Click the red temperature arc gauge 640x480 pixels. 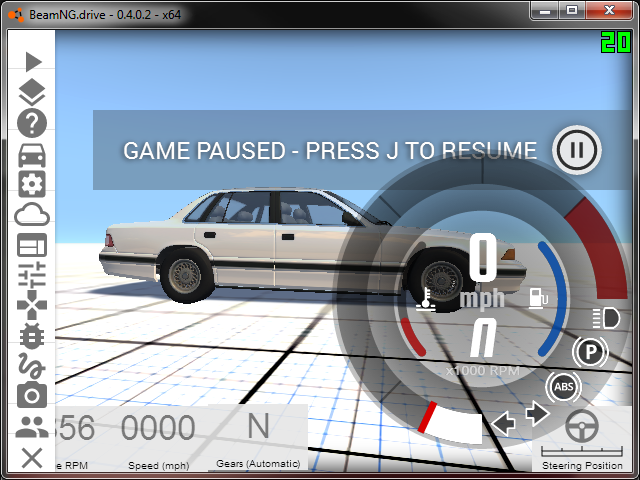[412, 337]
